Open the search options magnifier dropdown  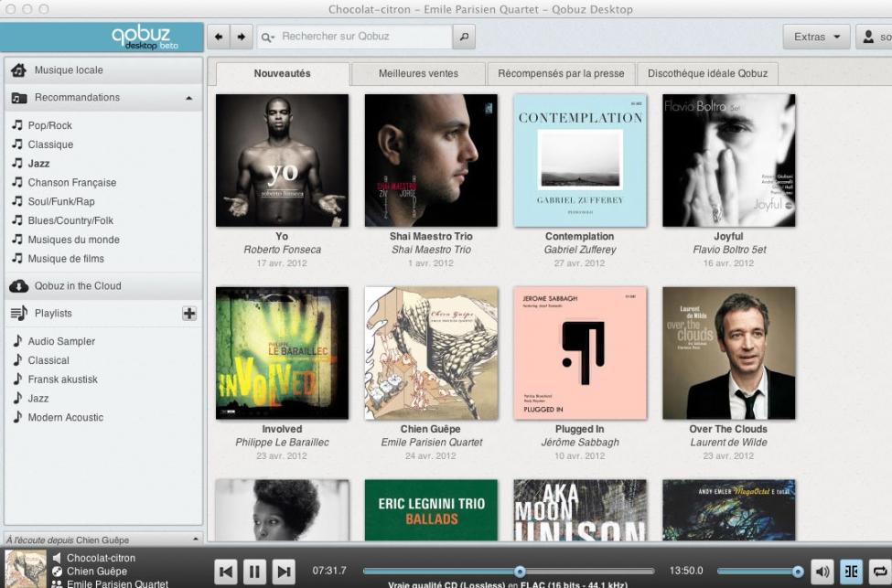267,37
